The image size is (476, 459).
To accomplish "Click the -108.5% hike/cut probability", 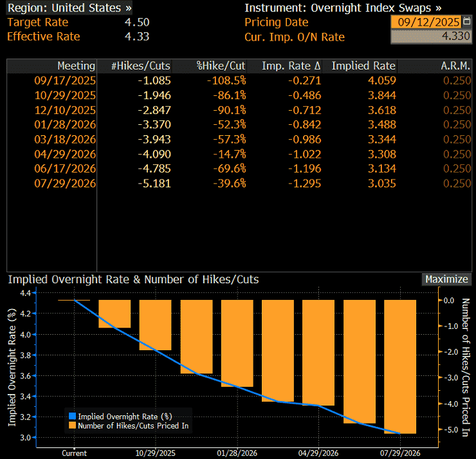I will tap(226, 80).
